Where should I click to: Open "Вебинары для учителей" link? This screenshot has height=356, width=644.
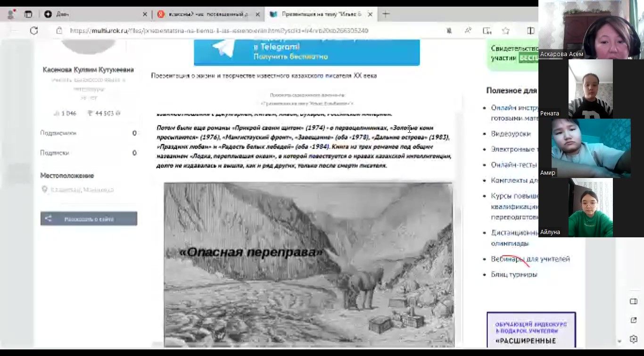point(530,259)
